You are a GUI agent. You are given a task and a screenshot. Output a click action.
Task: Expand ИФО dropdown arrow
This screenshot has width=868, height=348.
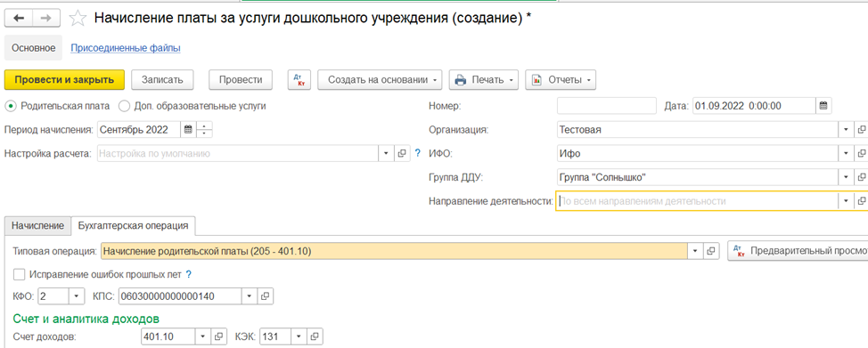pos(846,153)
